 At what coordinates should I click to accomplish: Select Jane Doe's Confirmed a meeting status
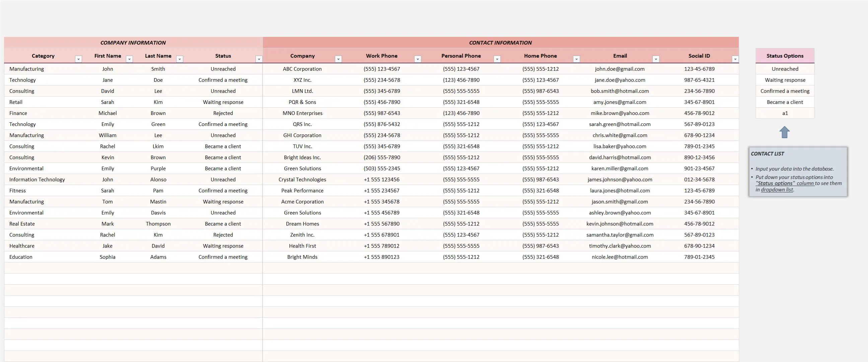pyautogui.click(x=223, y=80)
